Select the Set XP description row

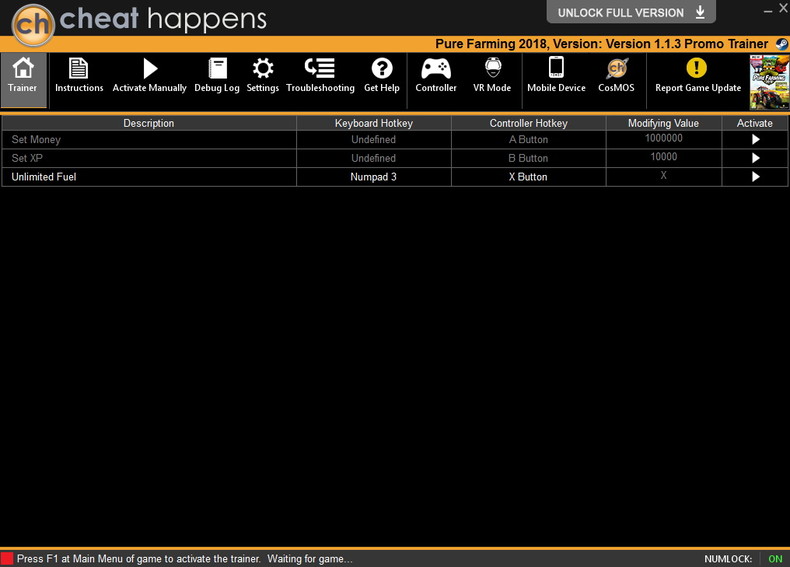point(149,158)
